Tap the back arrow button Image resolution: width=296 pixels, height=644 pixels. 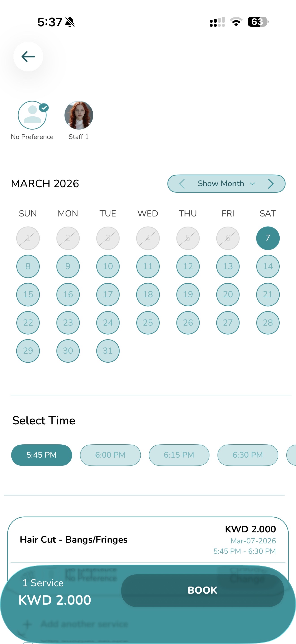click(28, 57)
